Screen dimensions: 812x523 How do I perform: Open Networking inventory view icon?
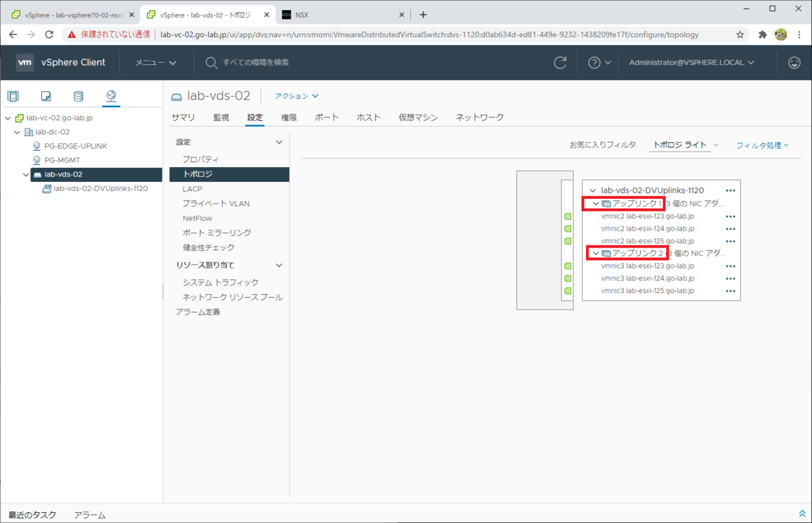111,96
